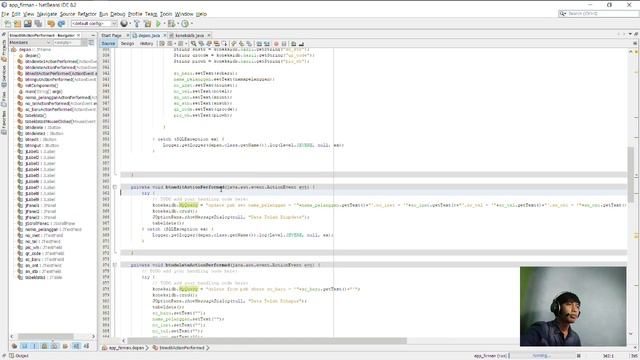Open the Source menu
The height and width of the screenshot is (360, 640).
point(67,14)
